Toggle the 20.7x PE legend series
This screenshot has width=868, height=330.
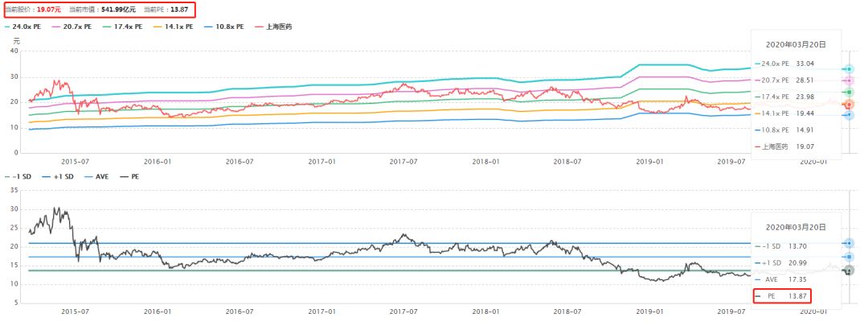[73, 26]
